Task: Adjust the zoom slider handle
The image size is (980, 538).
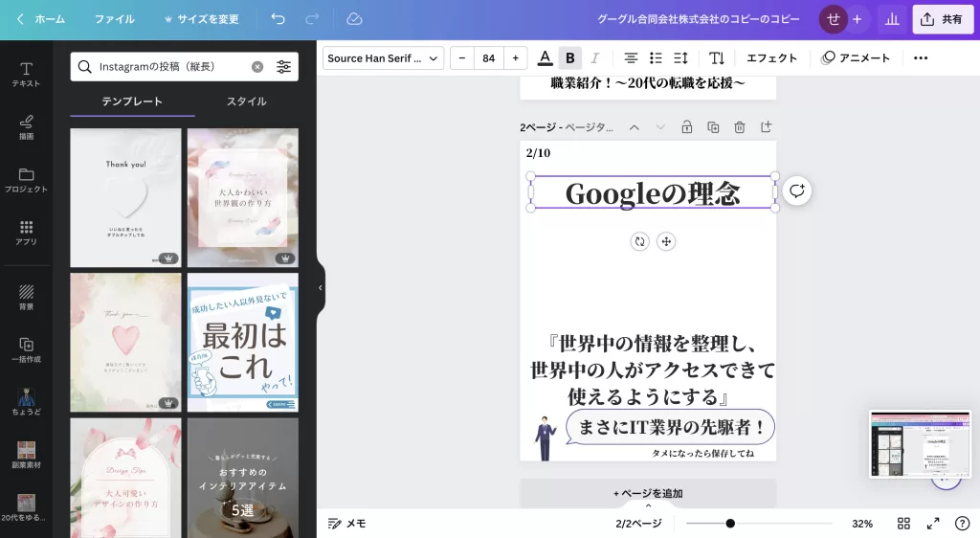Action: click(x=730, y=524)
